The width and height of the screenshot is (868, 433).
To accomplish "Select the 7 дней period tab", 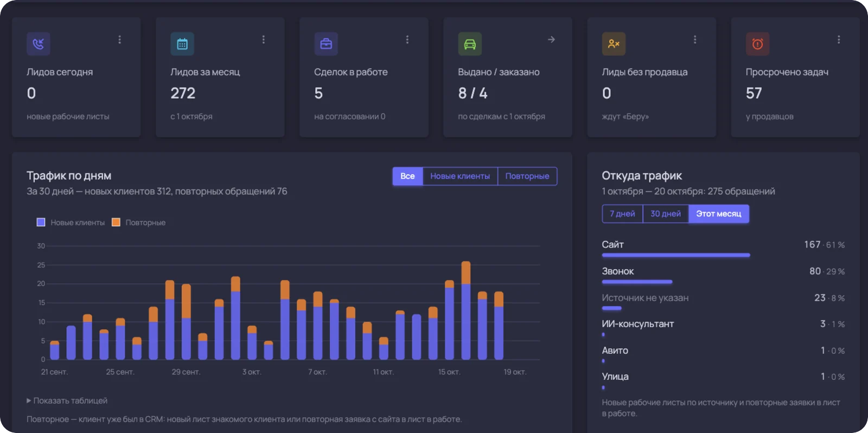I will coord(622,214).
